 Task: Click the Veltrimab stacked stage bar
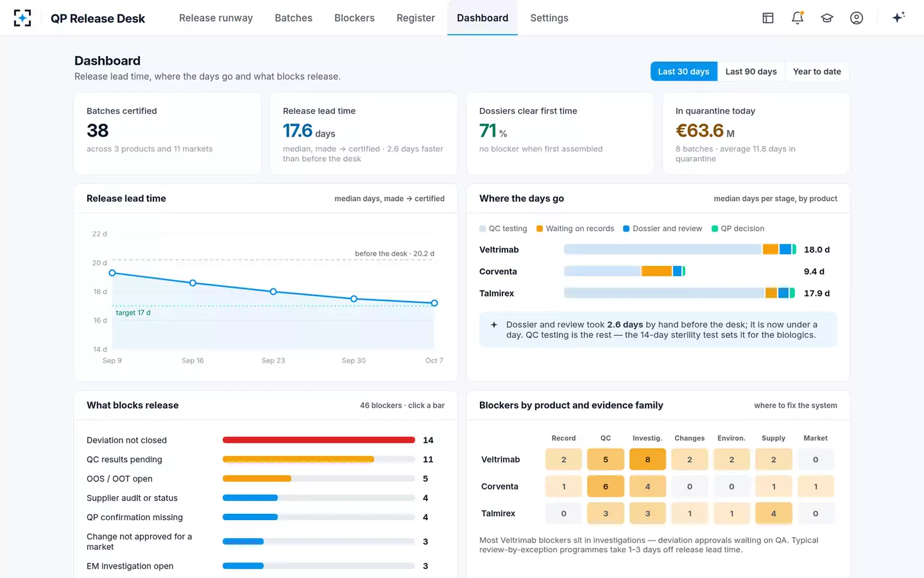pyautogui.click(x=680, y=249)
